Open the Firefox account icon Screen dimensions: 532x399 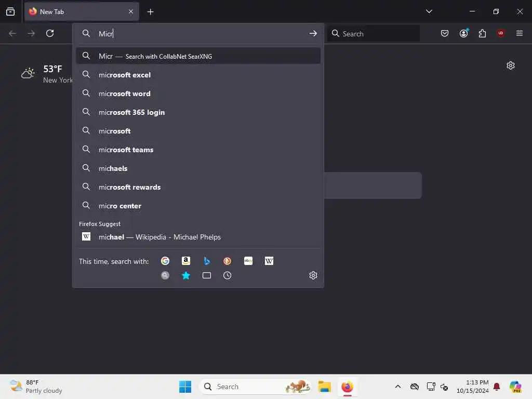coord(464,33)
